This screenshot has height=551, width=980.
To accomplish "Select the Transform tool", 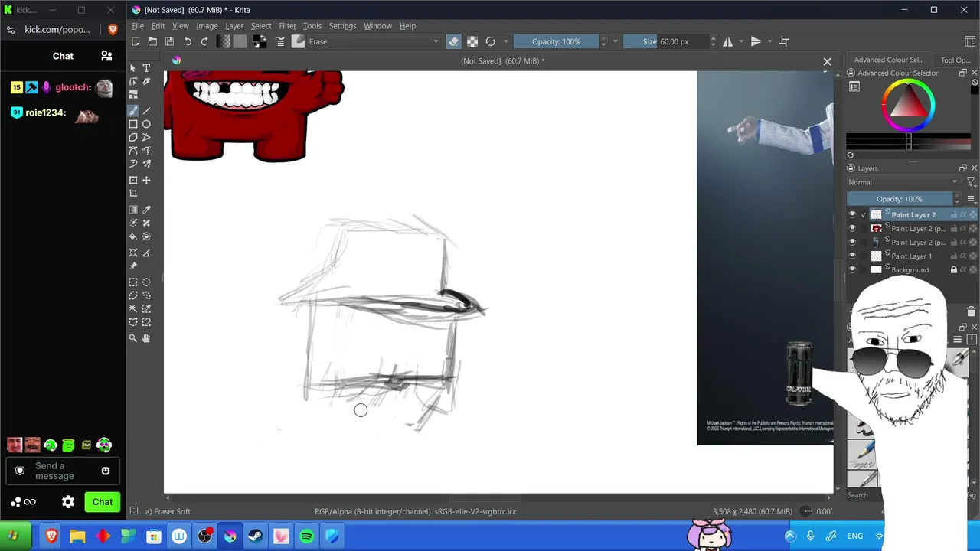I will coord(133,180).
